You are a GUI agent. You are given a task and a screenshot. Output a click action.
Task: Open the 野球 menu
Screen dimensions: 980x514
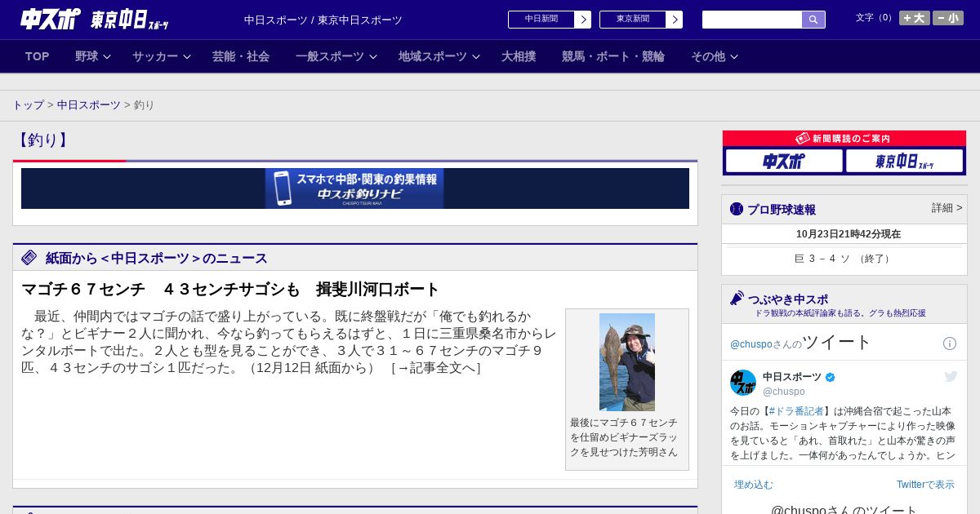click(87, 56)
